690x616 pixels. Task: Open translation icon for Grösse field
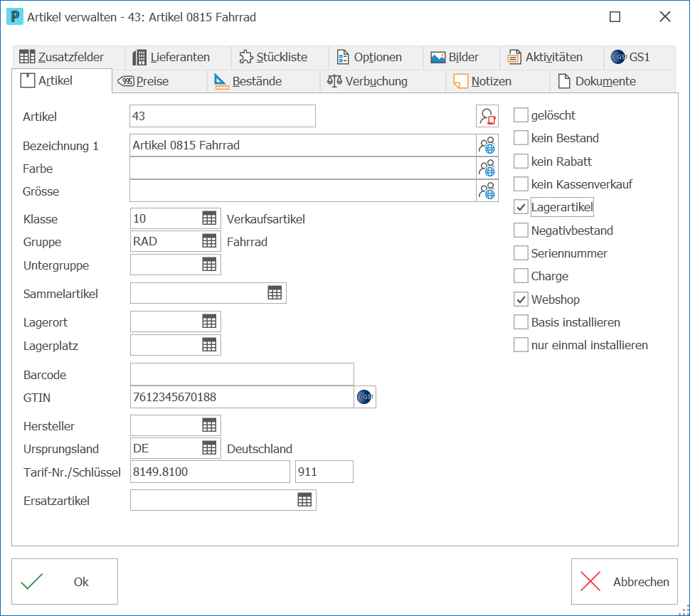(x=487, y=191)
